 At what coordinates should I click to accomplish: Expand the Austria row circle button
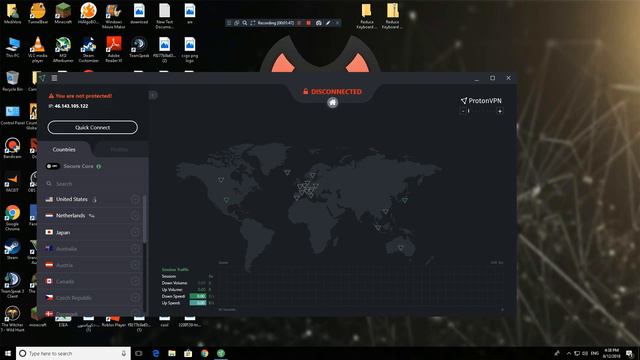[x=135, y=265]
